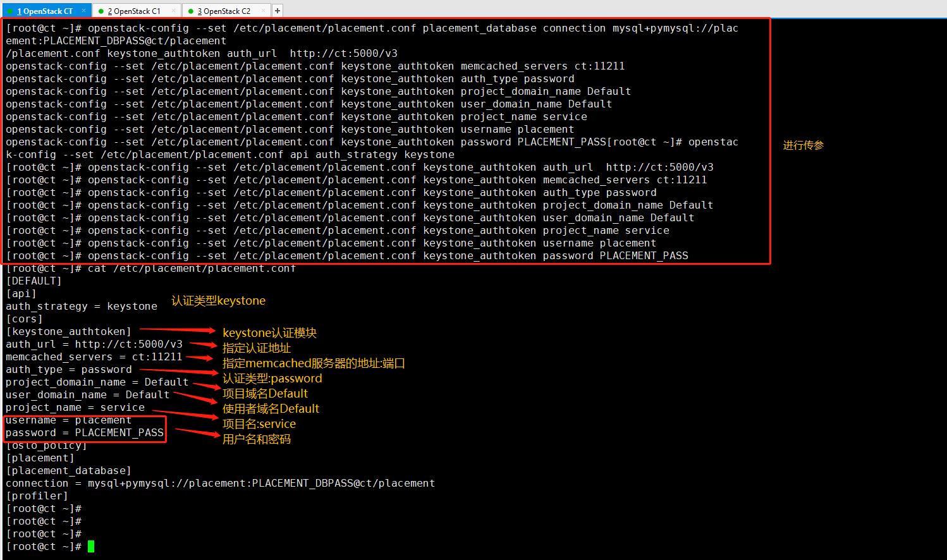Click the '[api]' section line
947x560 pixels.
click(21, 294)
